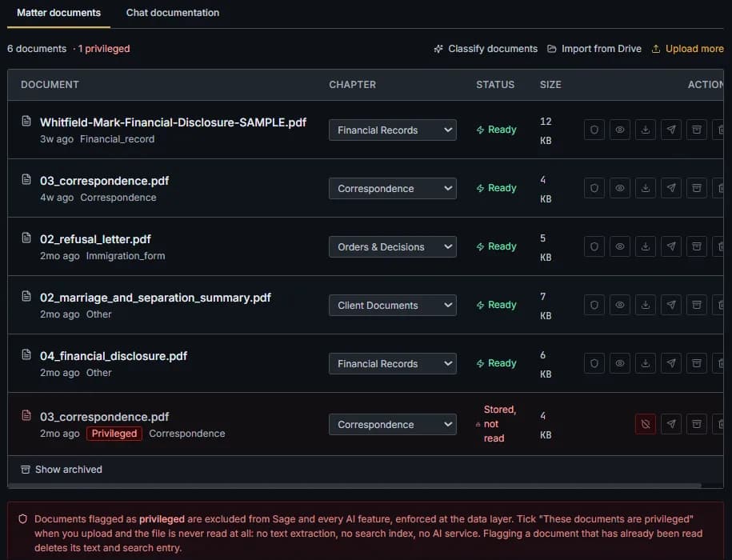The image size is (732, 560).
Task: Toggle privileged shield for 02_refusal_letter.pdf
Action: coord(594,246)
